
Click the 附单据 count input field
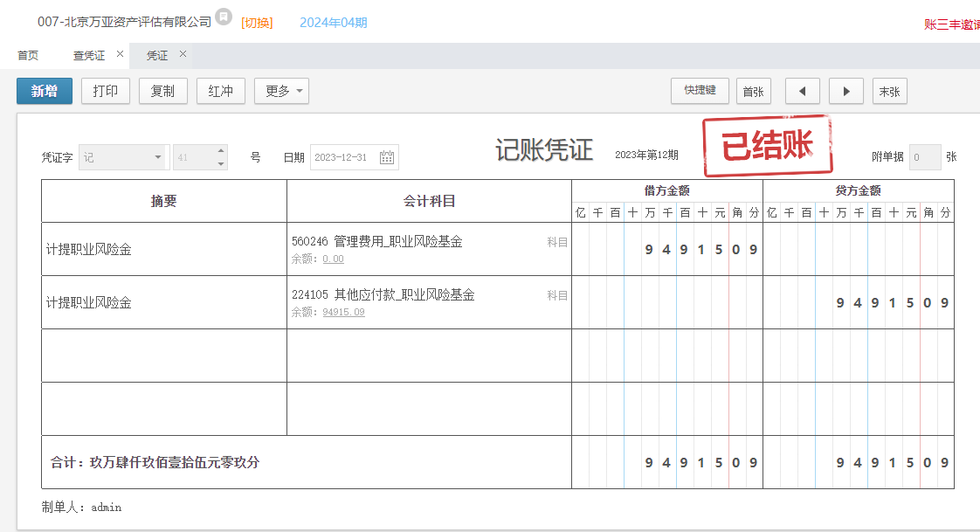pos(924,157)
